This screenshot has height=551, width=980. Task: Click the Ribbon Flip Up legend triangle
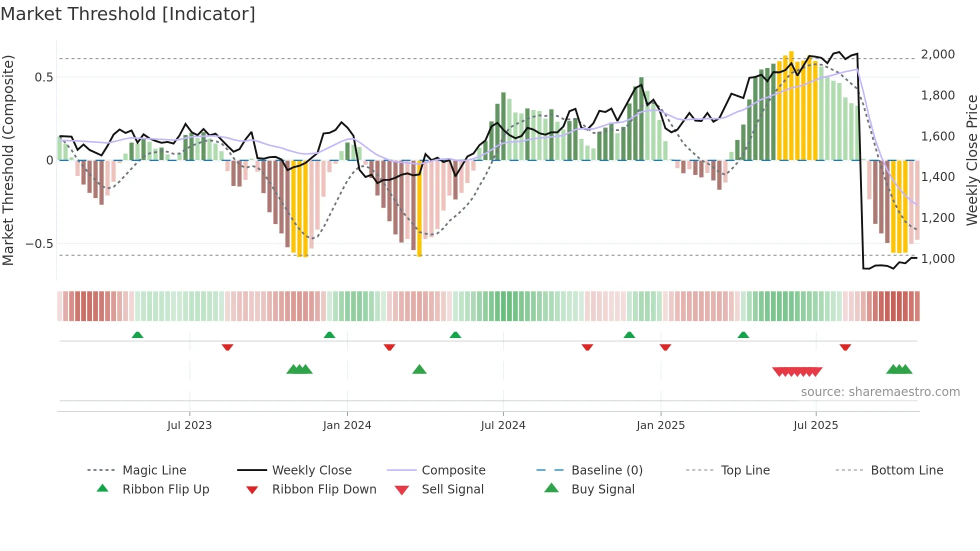coord(102,488)
